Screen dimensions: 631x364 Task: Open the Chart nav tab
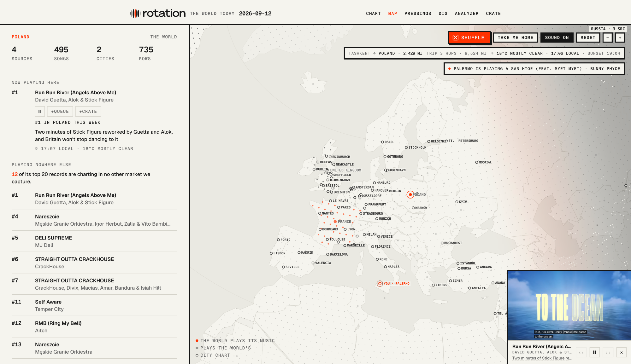click(x=373, y=14)
